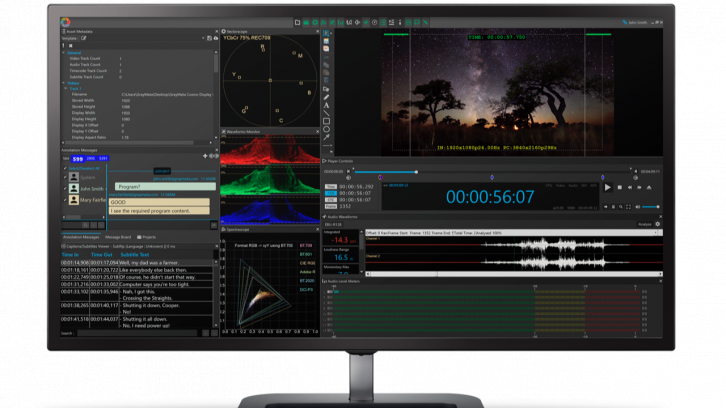The height and width of the screenshot is (408, 726).
Task: Collapse the General metadata section
Action: (64, 53)
